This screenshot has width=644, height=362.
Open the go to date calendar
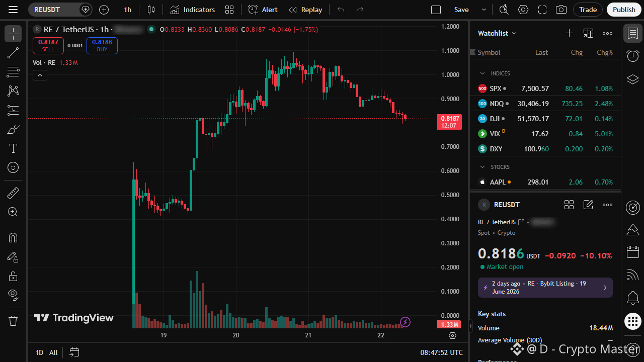[x=74, y=352]
